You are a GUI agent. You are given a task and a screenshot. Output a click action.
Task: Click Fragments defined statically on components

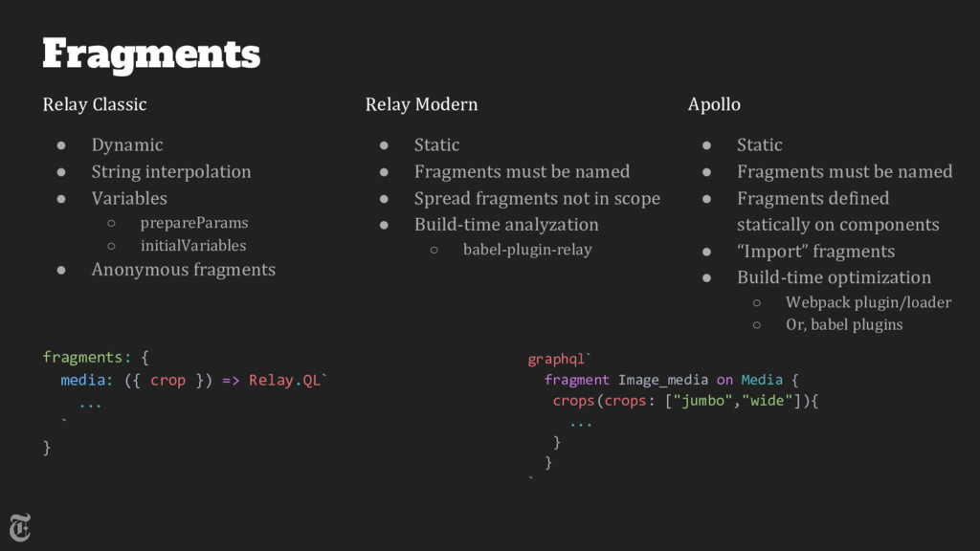(x=838, y=211)
